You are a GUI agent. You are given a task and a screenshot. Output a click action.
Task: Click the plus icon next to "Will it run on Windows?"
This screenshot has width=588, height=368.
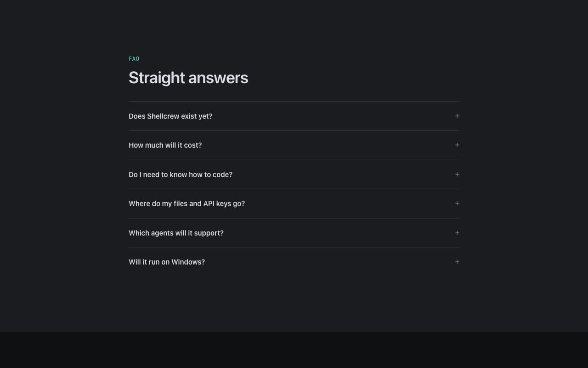457,262
